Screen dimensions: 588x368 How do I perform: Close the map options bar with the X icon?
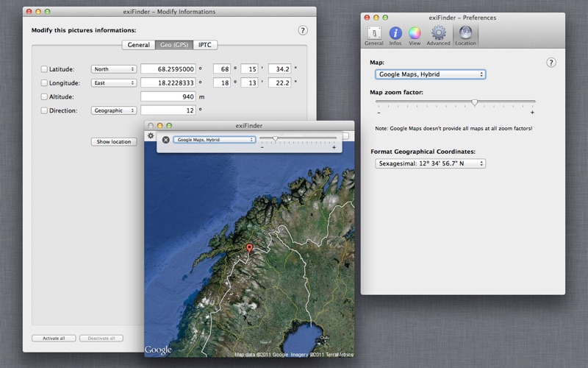[x=166, y=140]
